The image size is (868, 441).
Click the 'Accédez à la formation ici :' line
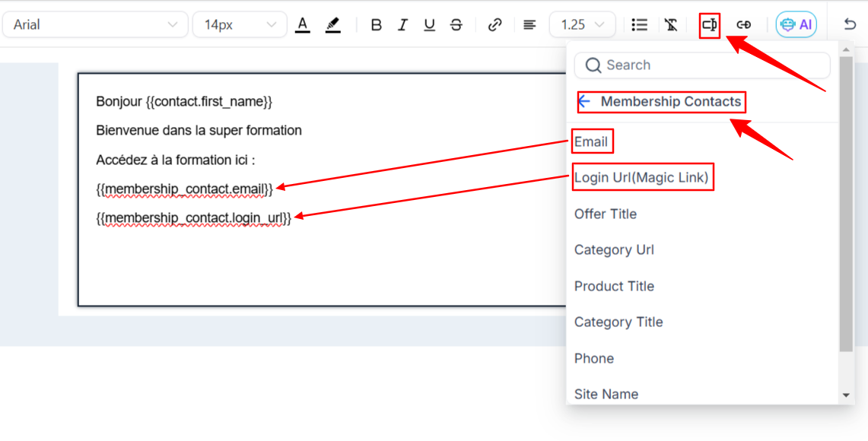[x=176, y=160]
